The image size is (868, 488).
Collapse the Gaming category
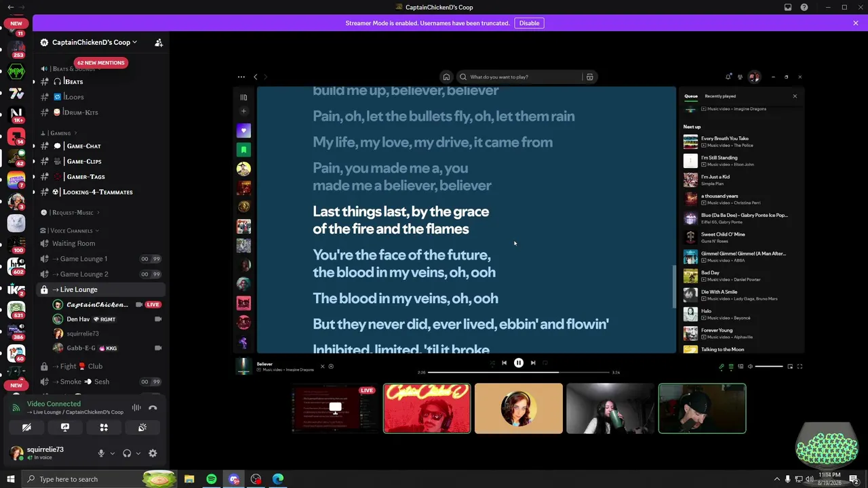(x=59, y=133)
